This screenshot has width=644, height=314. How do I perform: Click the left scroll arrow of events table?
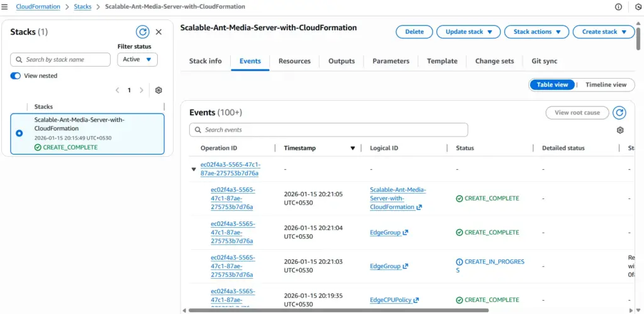point(184,310)
